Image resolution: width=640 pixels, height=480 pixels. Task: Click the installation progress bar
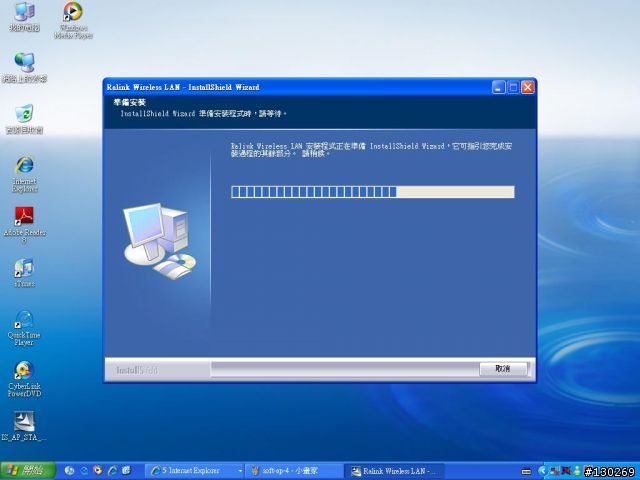pos(373,192)
